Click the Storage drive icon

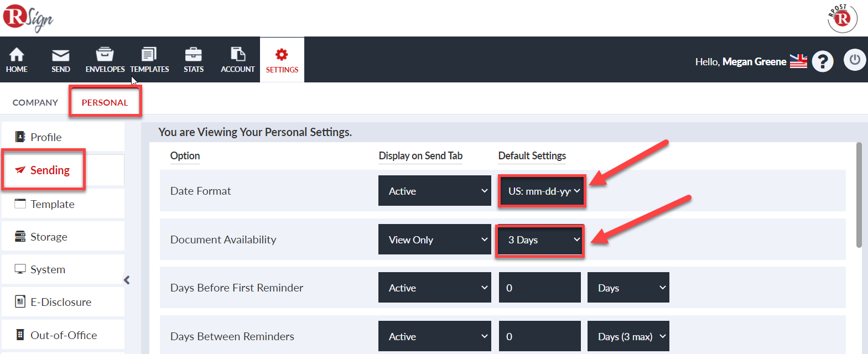click(20, 236)
